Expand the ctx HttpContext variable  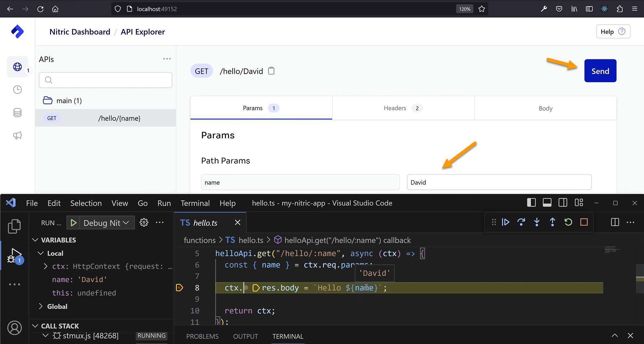pyautogui.click(x=45, y=266)
